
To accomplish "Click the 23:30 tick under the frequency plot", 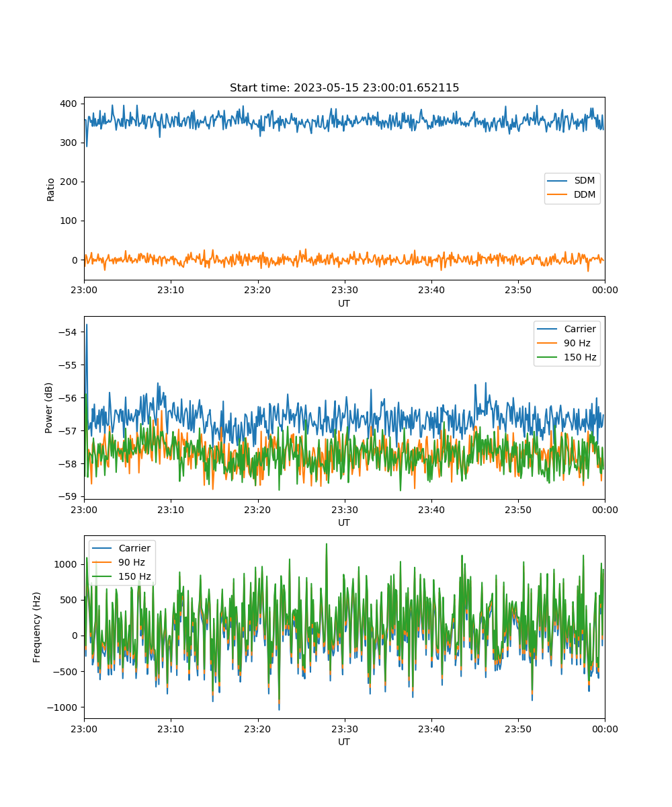I will click(x=344, y=728).
